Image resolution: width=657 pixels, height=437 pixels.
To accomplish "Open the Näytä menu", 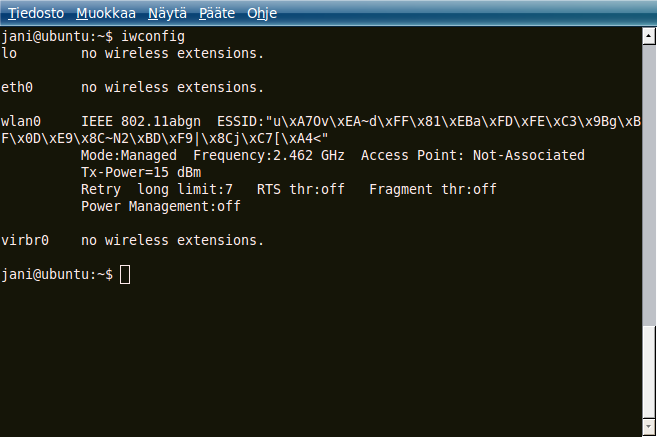I will pyautogui.click(x=167, y=13).
